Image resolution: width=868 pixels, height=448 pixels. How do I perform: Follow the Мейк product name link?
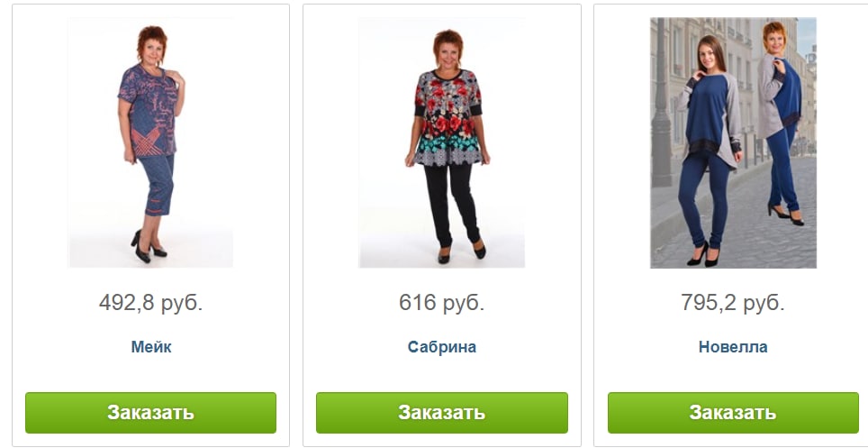click(x=151, y=347)
